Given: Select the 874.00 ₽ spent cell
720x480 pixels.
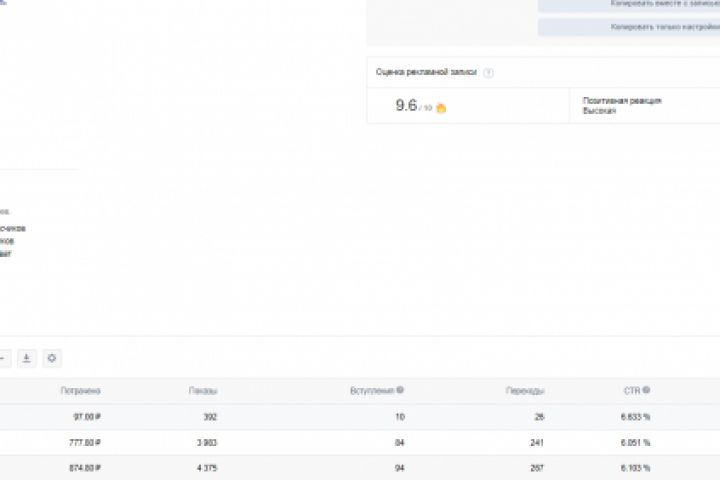Looking at the screenshot, I should tap(84, 468).
